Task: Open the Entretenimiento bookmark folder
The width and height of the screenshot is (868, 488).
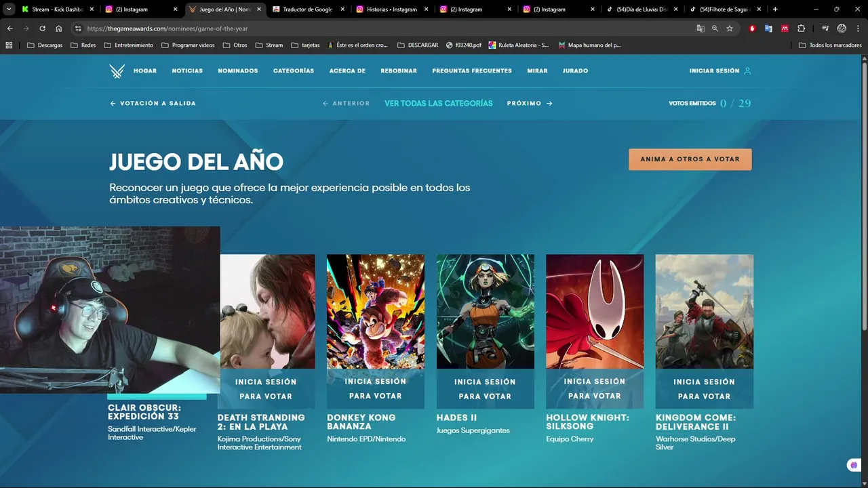Action: 129,45
